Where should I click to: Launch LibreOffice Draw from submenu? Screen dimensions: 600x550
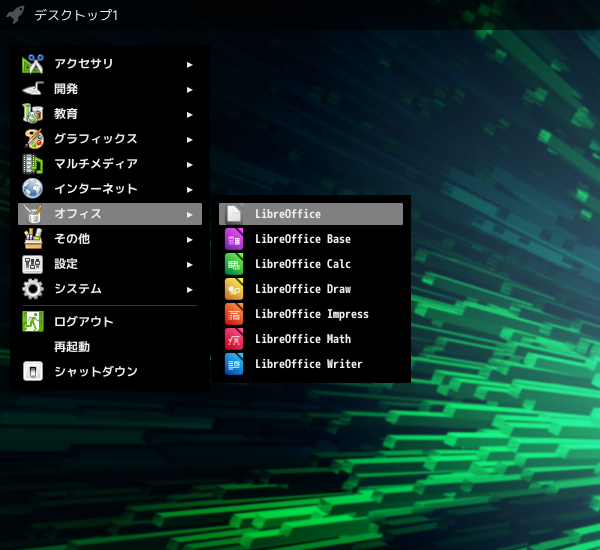(x=311, y=289)
